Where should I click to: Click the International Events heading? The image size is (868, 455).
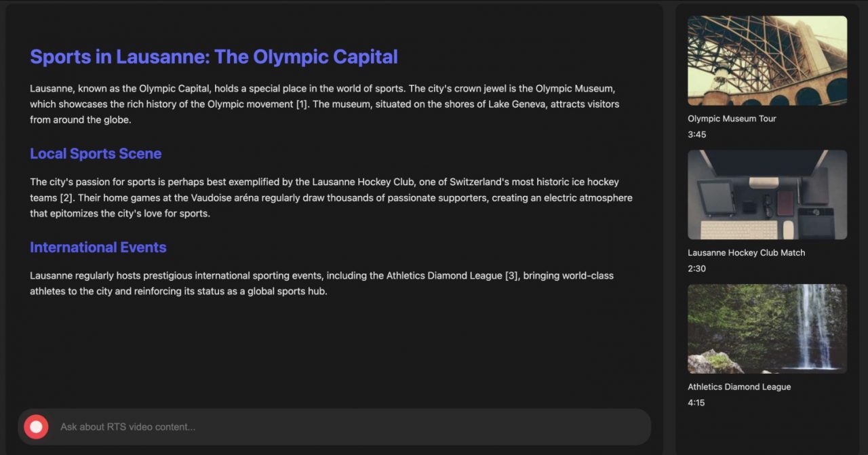98,248
